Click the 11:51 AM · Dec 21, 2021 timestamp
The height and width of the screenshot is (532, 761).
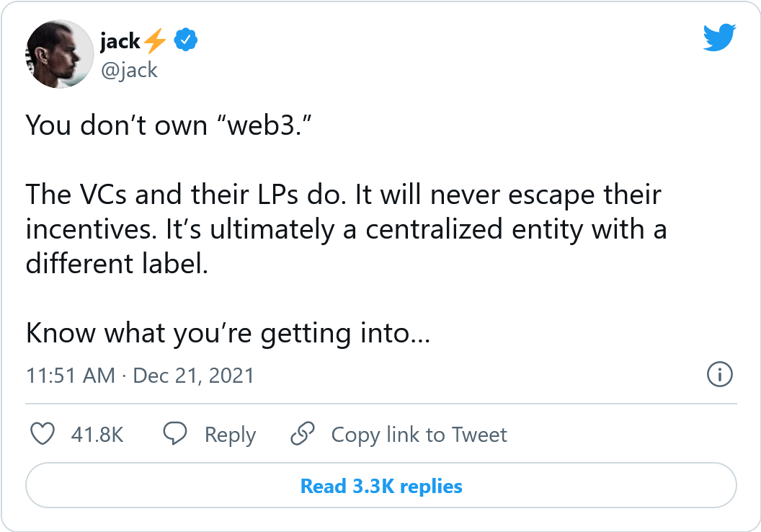tap(140, 376)
